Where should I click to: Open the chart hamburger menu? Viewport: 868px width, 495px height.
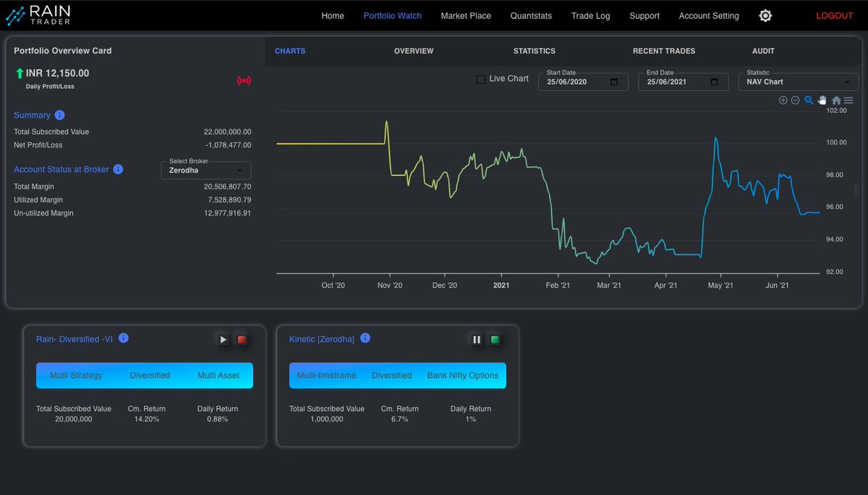[848, 100]
